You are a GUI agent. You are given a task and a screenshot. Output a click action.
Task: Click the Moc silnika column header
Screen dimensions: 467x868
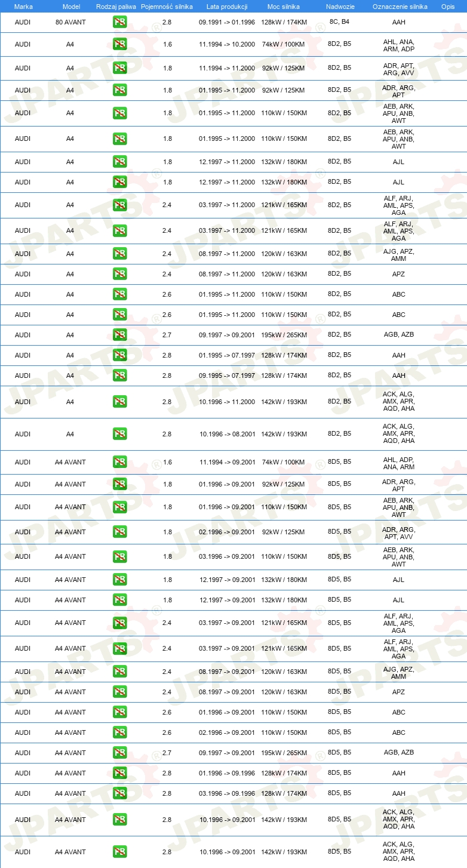(284, 6)
